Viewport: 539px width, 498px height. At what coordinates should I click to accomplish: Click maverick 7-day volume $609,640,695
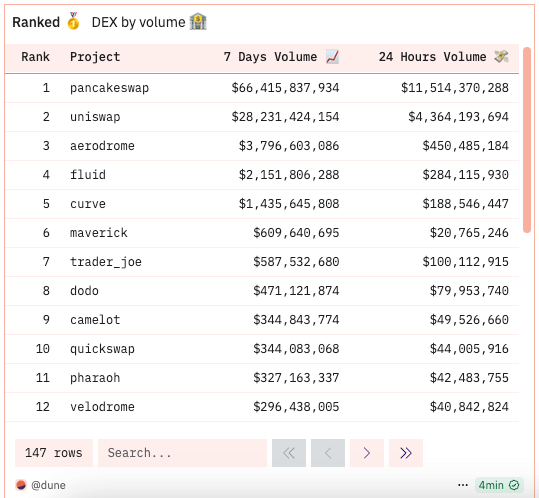(x=296, y=233)
